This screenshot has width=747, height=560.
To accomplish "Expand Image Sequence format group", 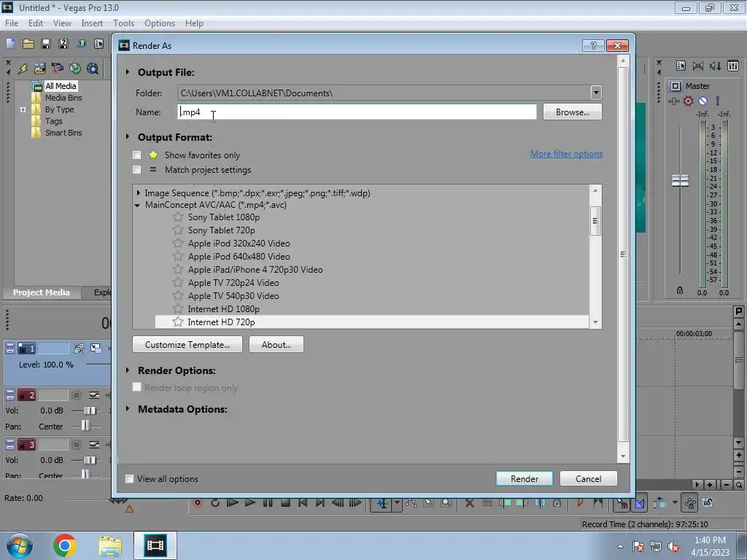I will (138, 192).
